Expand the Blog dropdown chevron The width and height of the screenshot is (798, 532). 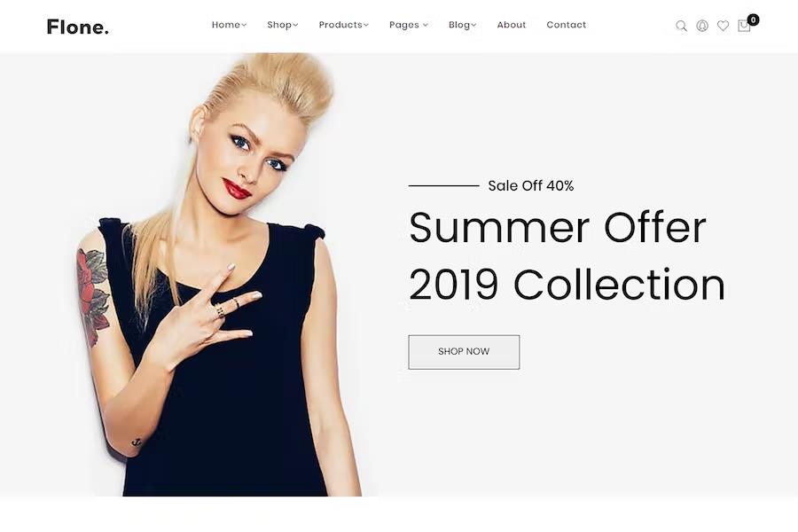point(473,25)
